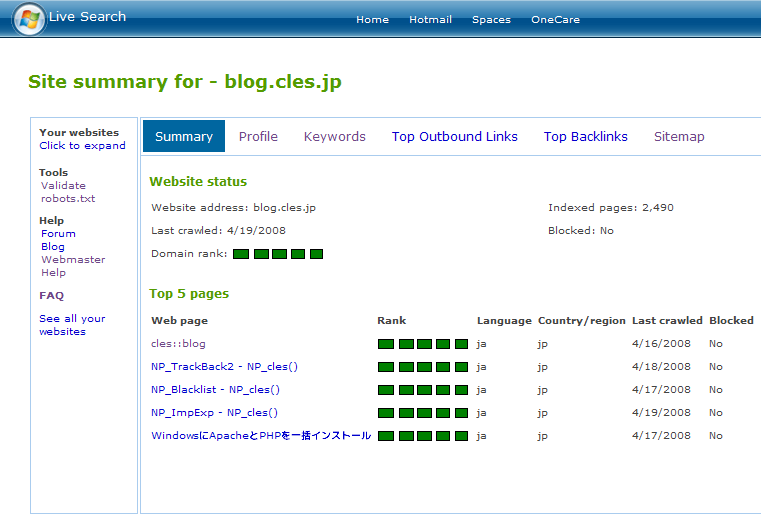View the Top Backlinks tab
The image size is (761, 527).
pyautogui.click(x=586, y=137)
